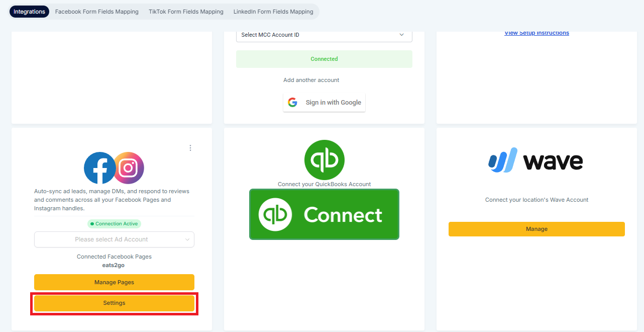Click Manage Pages button
The width and height of the screenshot is (644, 332).
click(x=114, y=282)
